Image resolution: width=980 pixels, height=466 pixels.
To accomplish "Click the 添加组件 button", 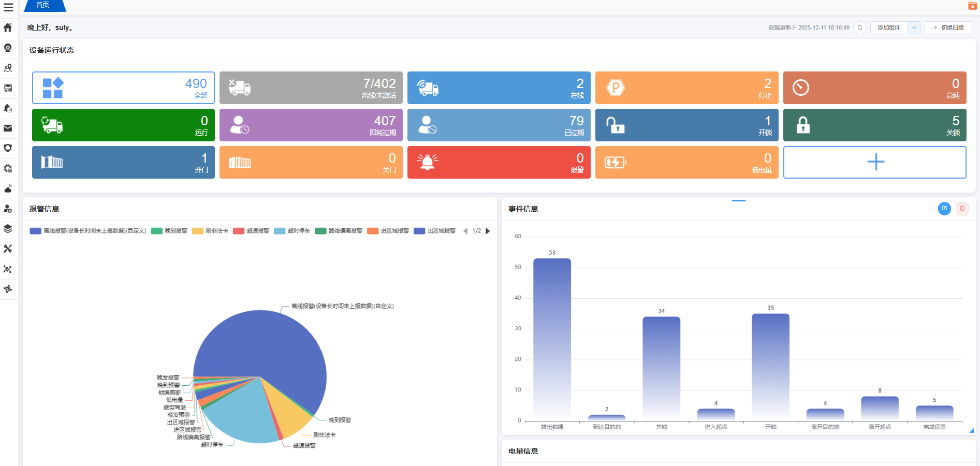I will (889, 27).
